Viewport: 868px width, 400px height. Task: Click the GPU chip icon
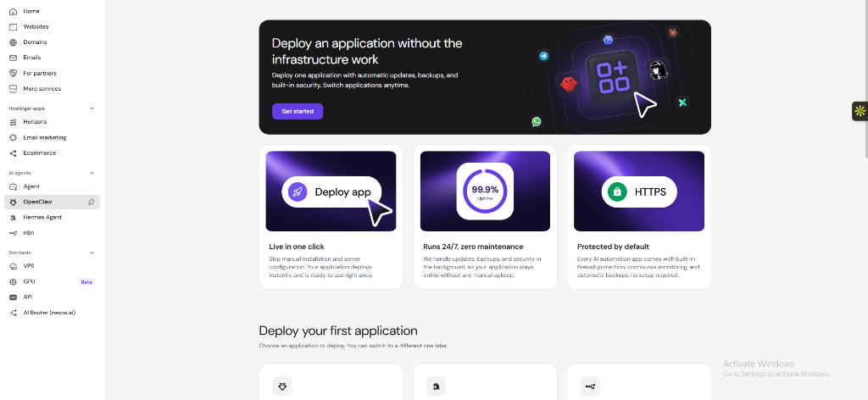click(x=14, y=281)
